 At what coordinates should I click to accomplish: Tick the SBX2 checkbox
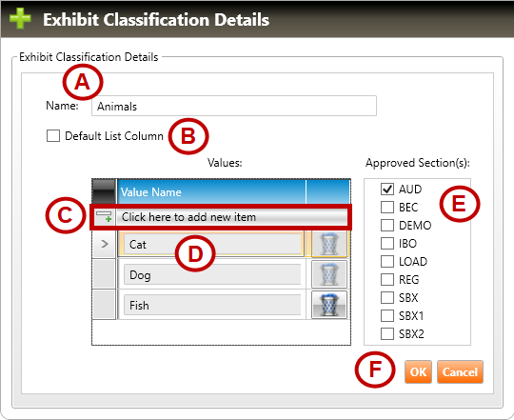387,333
